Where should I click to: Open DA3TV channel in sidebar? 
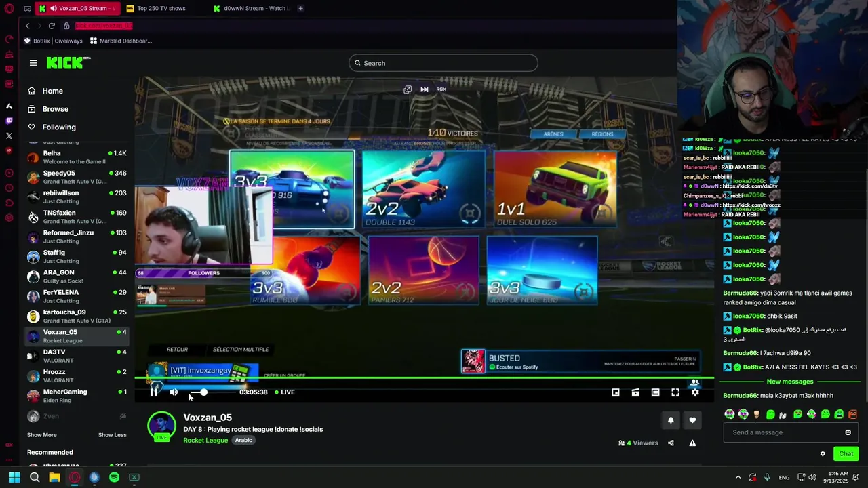77,356
